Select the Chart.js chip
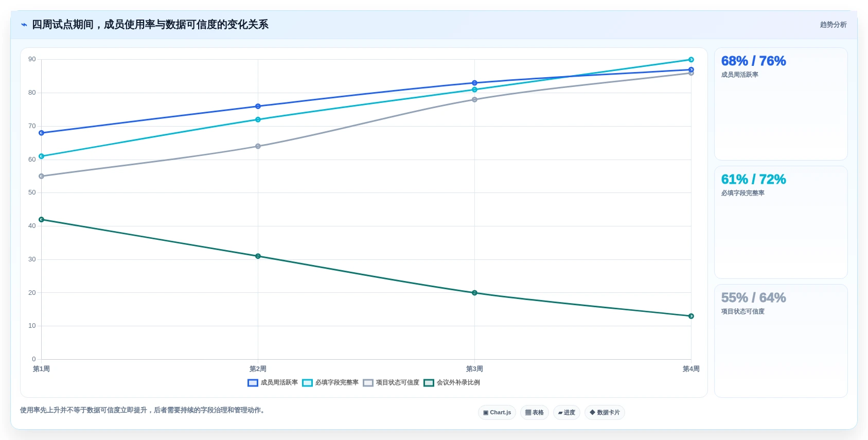Viewport: 868px width, 440px height. [497, 413]
